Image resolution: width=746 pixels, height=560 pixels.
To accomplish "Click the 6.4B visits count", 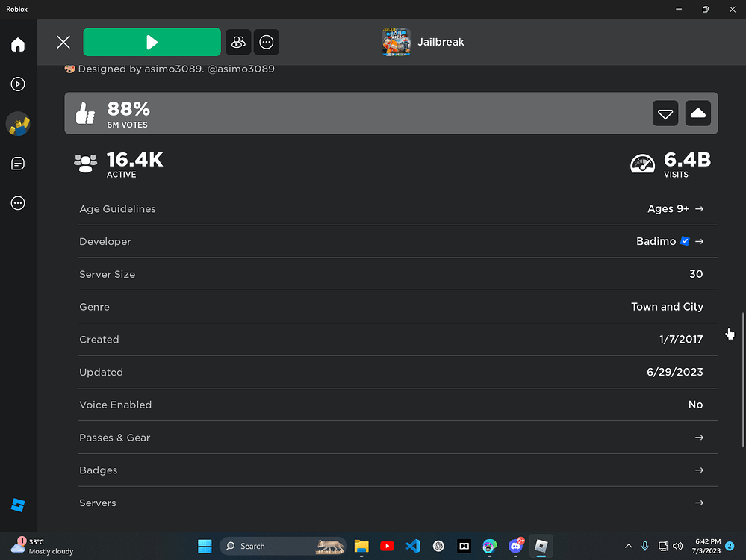I will pos(687,160).
